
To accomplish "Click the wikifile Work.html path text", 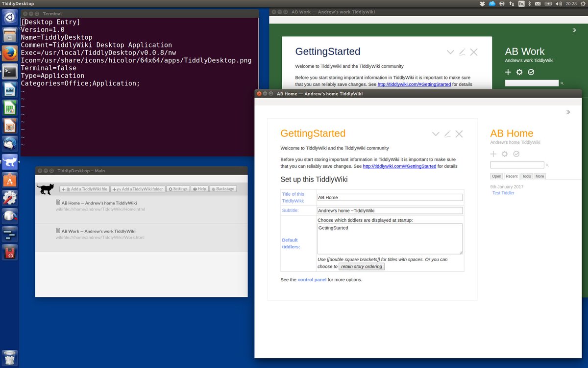I will point(100,237).
